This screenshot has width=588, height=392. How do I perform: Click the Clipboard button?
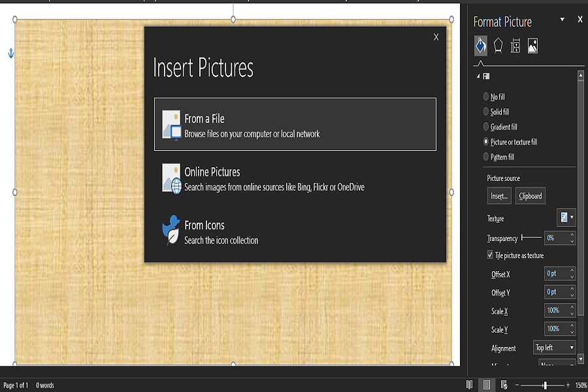pos(530,196)
